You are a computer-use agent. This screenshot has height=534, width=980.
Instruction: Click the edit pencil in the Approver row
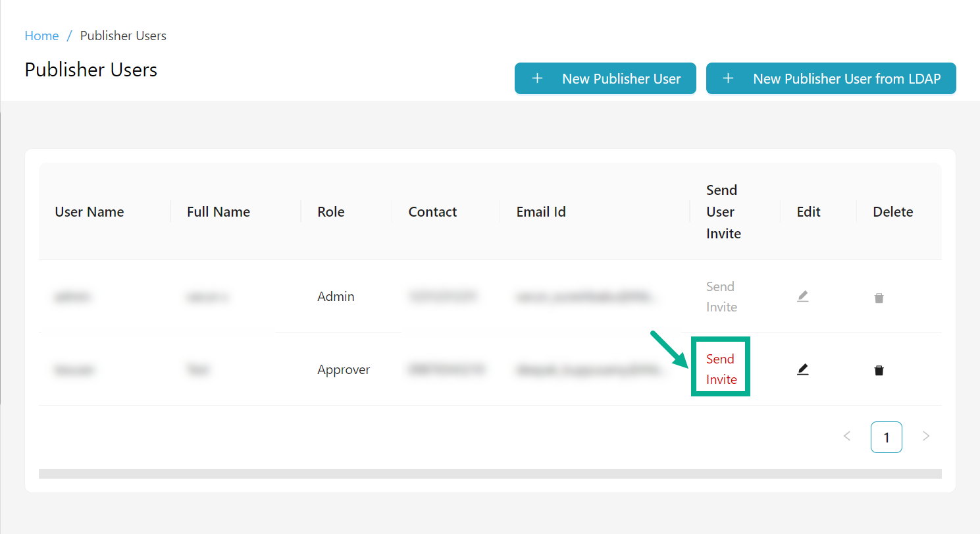click(x=802, y=369)
